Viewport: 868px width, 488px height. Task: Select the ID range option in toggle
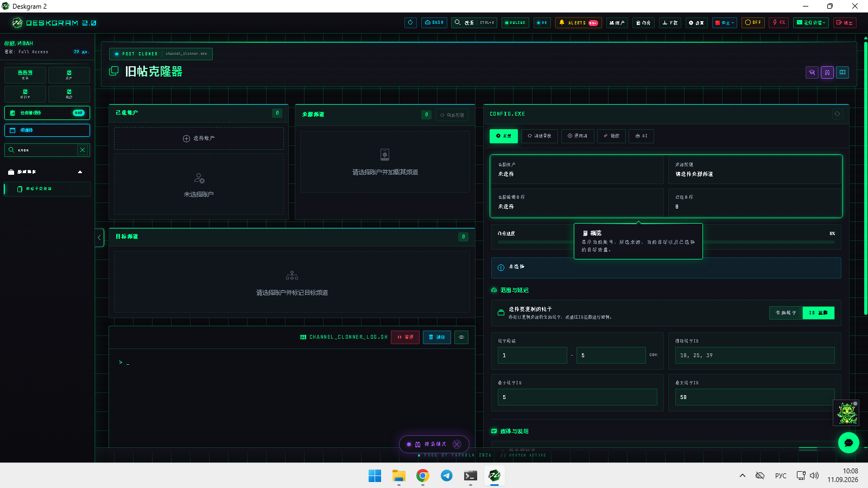(818, 313)
